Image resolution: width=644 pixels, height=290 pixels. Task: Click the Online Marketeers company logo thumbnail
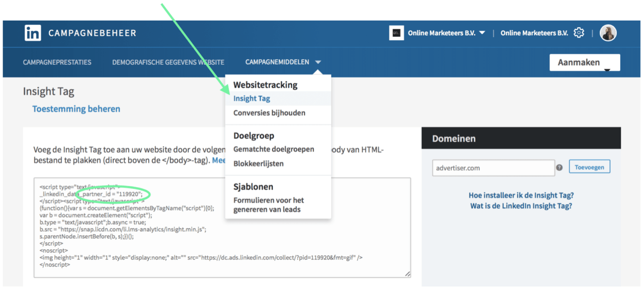point(396,33)
